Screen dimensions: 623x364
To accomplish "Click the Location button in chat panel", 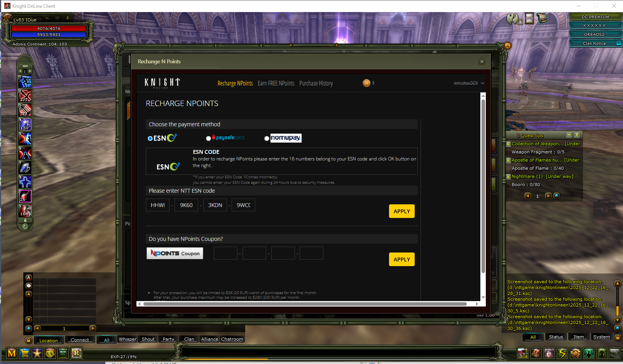I will [x=49, y=340].
